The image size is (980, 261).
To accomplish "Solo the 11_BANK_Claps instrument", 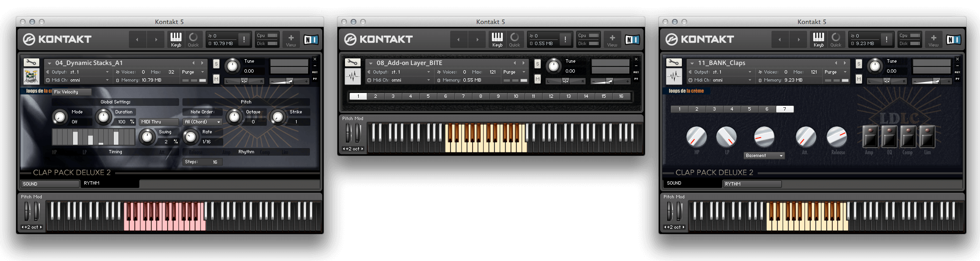I will pos(859,64).
